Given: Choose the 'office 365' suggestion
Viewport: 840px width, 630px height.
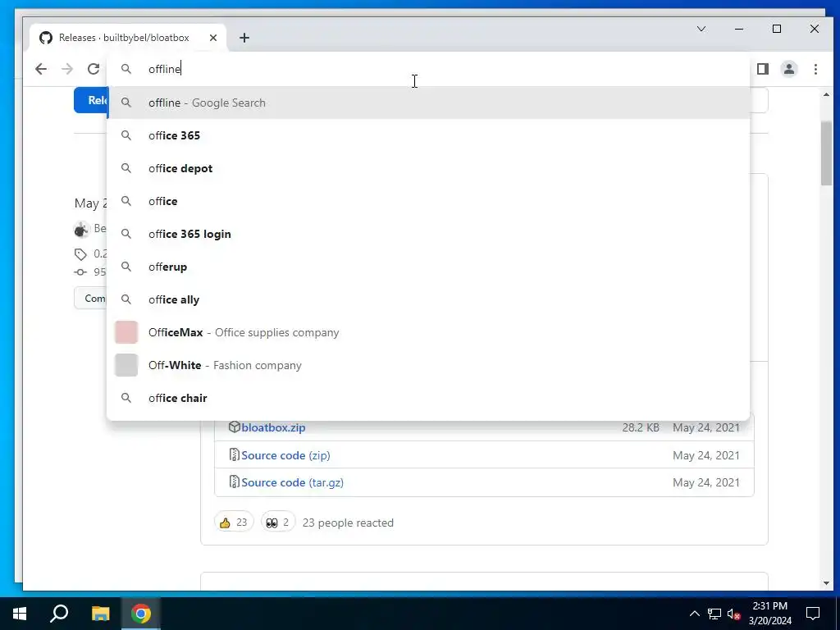Looking at the screenshot, I should point(428,135).
